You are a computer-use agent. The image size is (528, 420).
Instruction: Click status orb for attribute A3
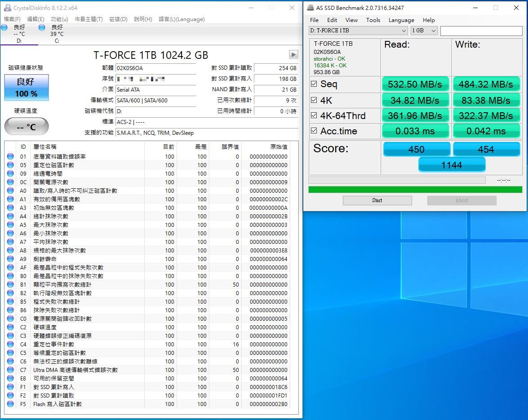(x=10, y=208)
